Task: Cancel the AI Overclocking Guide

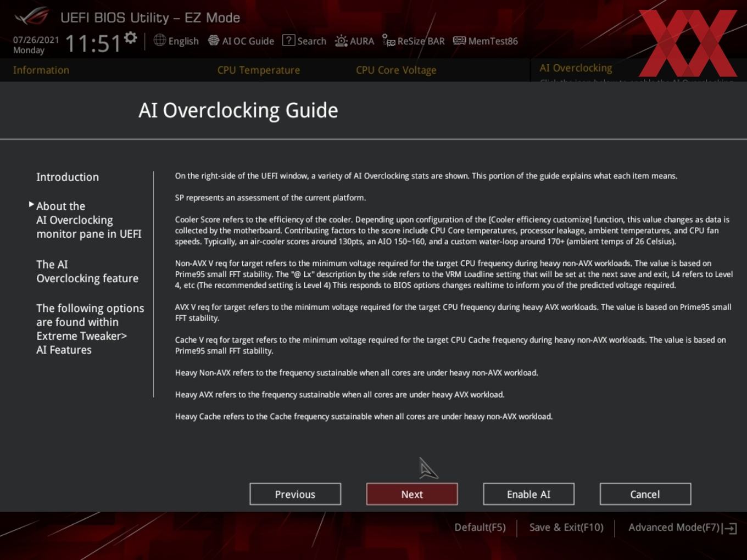Action: coord(645,494)
